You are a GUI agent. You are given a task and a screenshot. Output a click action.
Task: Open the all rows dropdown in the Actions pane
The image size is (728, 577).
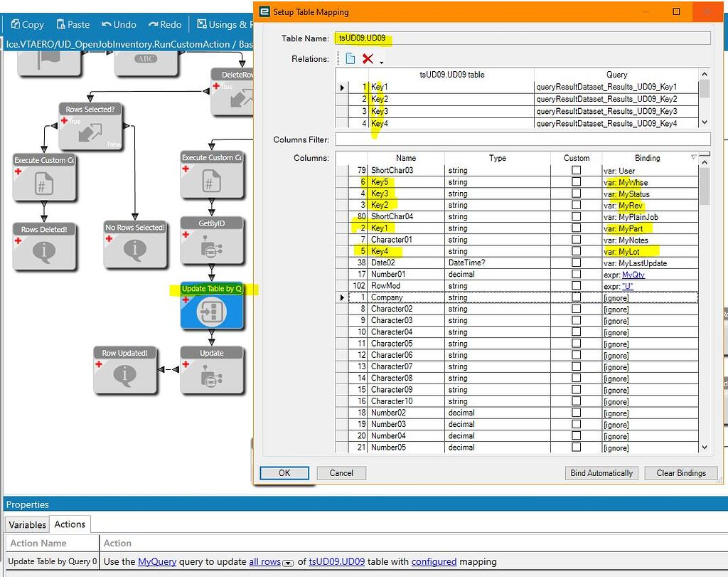click(288, 562)
